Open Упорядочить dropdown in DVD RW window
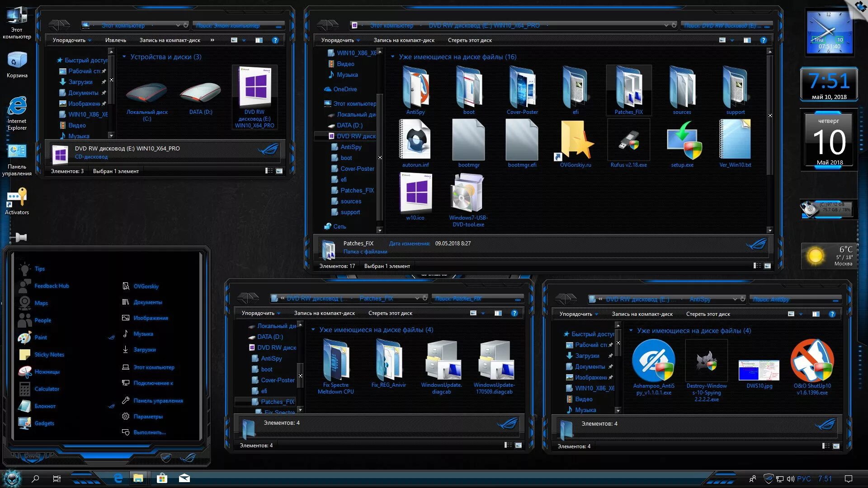Screen dimensions: 868x488 340,40
